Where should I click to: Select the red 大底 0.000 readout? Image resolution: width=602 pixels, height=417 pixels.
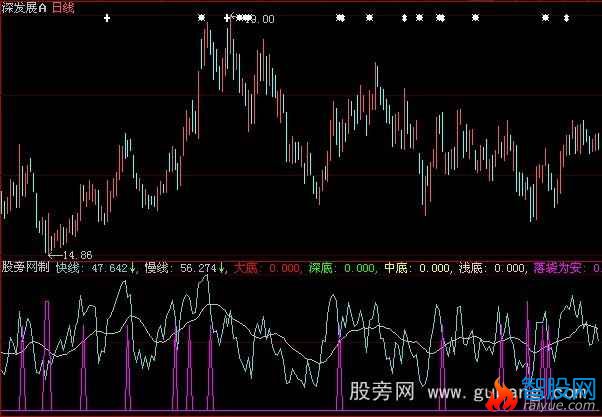[x=266, y=268]
